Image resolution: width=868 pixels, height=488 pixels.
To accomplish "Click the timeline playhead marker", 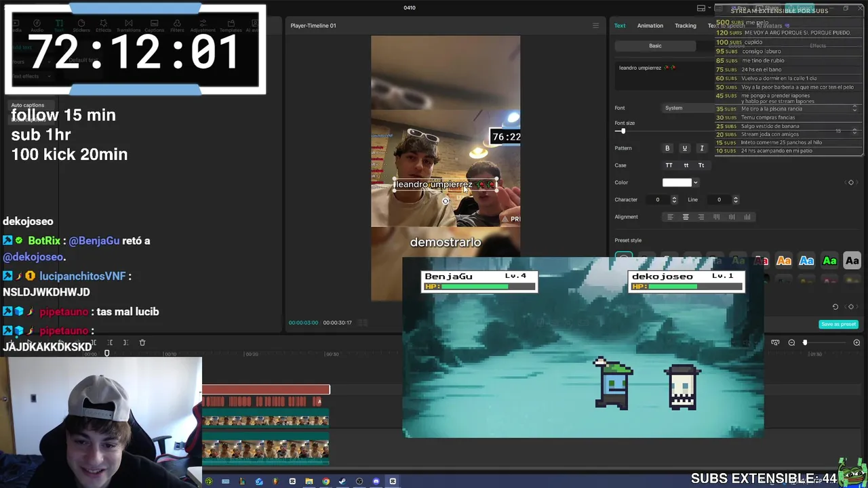I will 106,353.
